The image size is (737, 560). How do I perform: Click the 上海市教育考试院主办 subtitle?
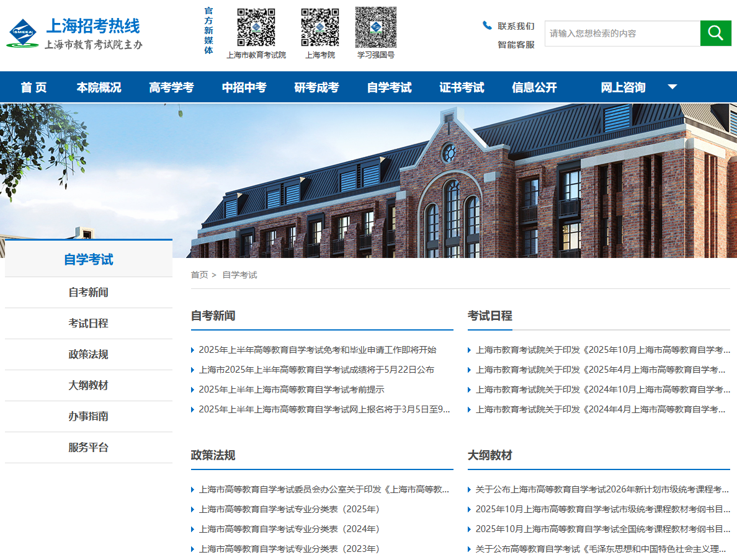pyautogui.click(x=93, y=45)
